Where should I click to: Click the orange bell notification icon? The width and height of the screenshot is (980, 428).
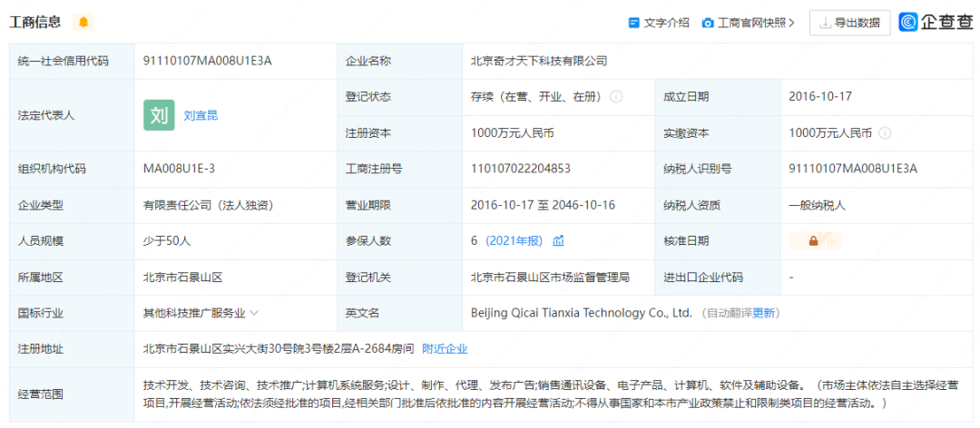(83, 23)
